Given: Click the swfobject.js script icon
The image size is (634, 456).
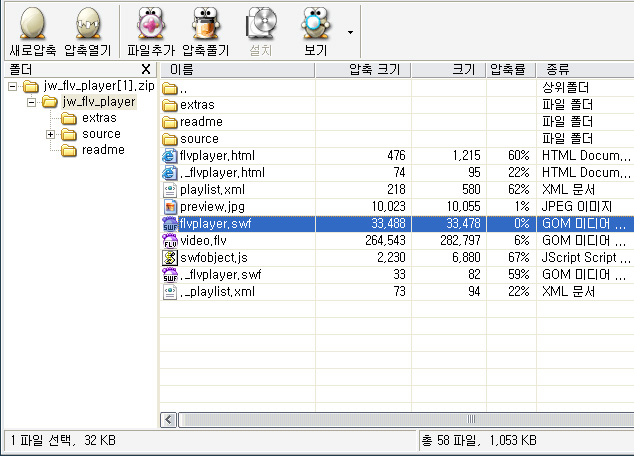Looking at the screenshot, I should pyautogui.click(x=170, y=258).
